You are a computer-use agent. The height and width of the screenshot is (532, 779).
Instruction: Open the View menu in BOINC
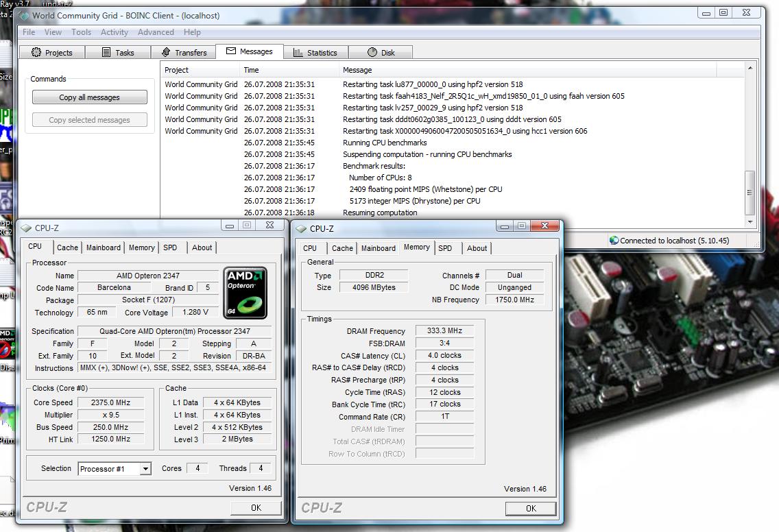53,32
